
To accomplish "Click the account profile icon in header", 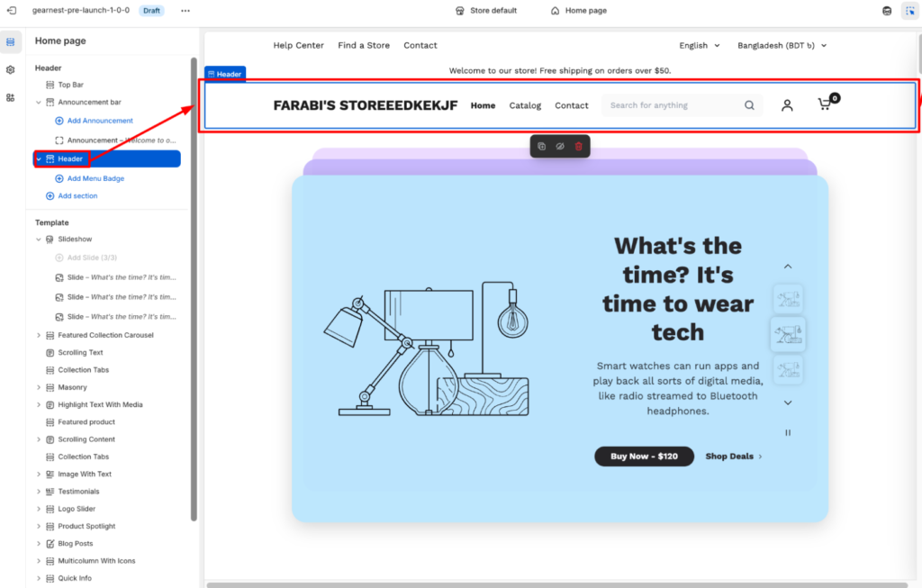I will (x=787, y=105).
